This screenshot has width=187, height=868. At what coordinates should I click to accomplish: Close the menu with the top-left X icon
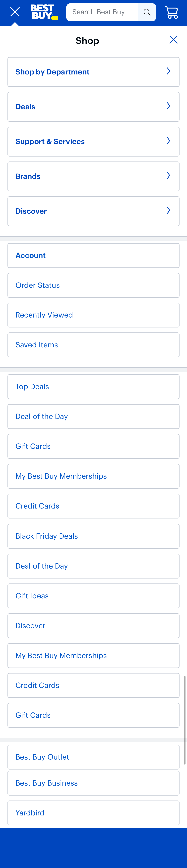click(14, 12)
